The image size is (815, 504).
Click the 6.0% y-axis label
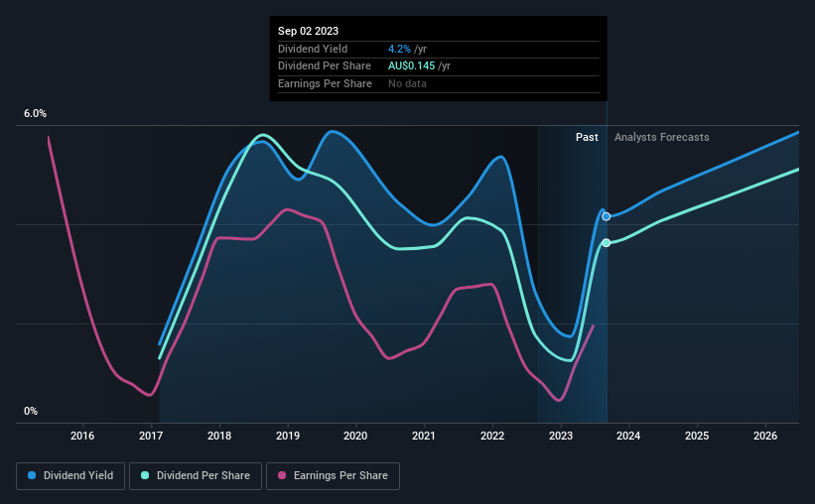coord(35,114)
